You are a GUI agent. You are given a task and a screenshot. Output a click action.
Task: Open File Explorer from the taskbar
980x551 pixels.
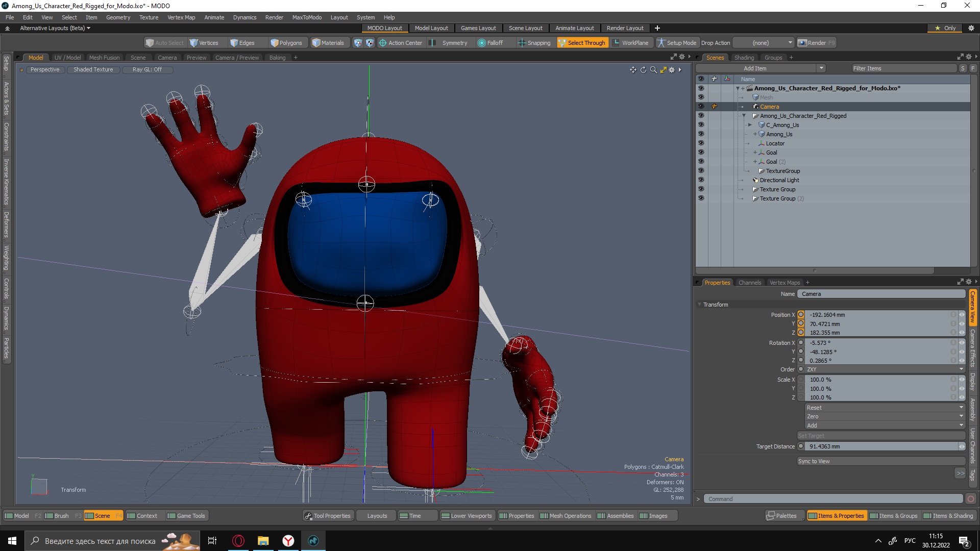[263, 541]
